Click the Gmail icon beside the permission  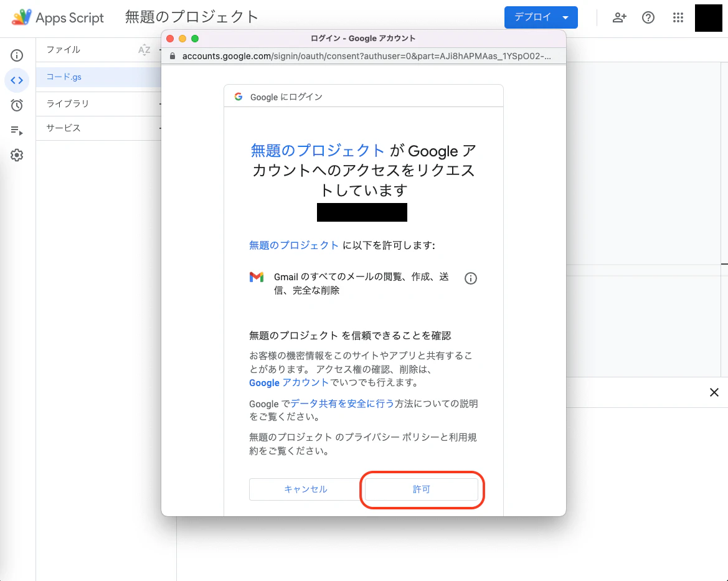click(x=256, y=276)
